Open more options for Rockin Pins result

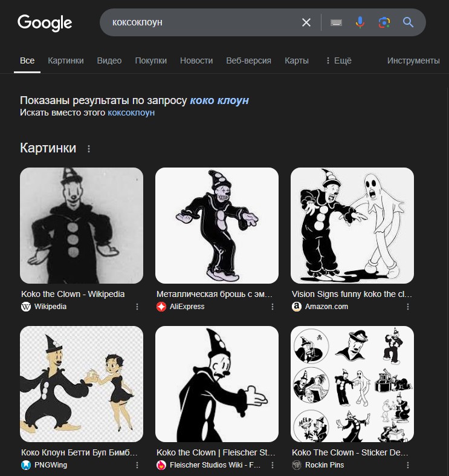point(408,465)
